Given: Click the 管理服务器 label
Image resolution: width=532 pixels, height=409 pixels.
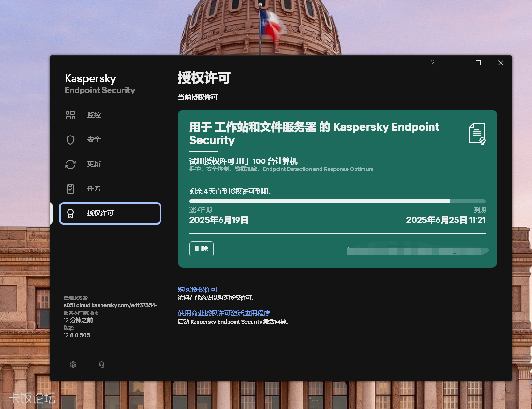Looking at the screenshot, I should (x=76, y=298).
